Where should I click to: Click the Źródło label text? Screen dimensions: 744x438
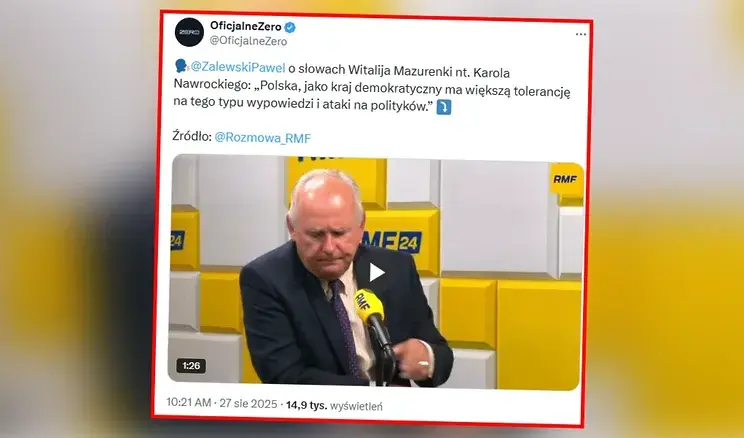point(192,136)
